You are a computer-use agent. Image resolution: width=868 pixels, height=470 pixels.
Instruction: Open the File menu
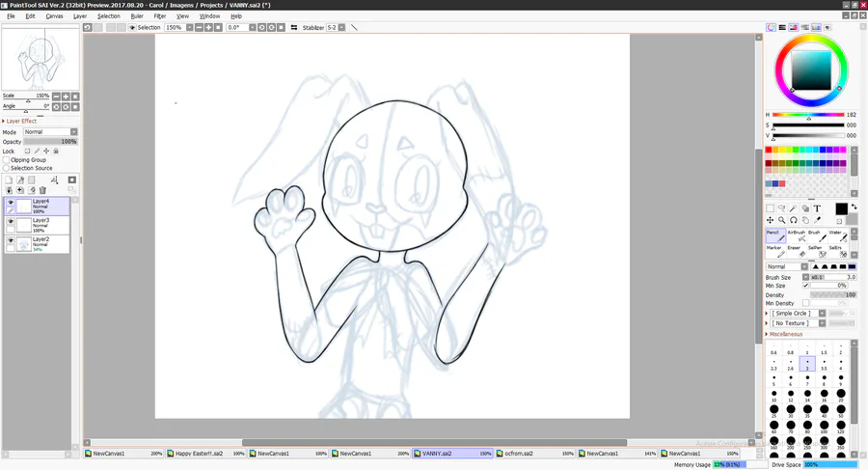click(x=11, y=16)
